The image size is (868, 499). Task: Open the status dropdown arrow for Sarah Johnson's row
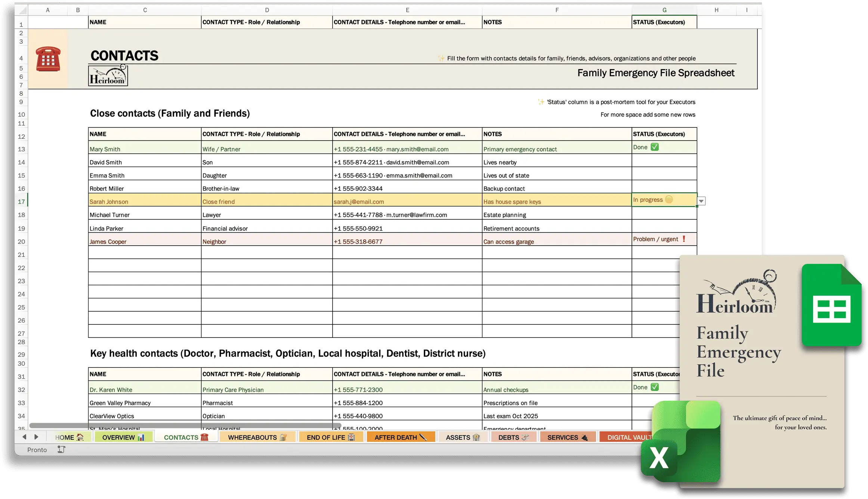[701, 201]
